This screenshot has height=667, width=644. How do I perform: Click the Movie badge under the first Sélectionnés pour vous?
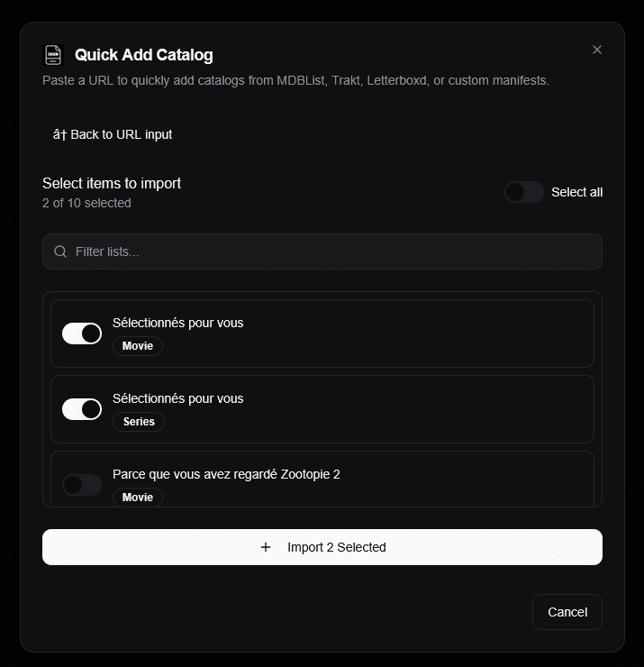(x=137, y=346)
